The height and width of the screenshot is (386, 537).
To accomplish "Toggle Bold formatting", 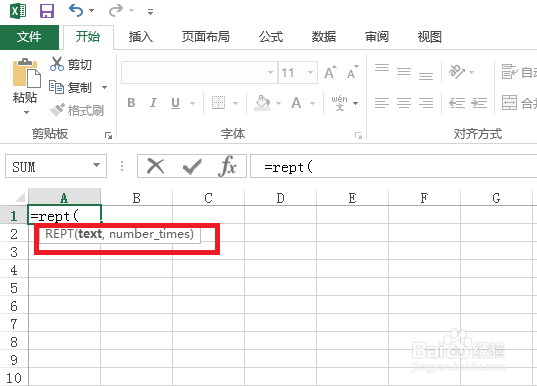I will coord(131,103).
